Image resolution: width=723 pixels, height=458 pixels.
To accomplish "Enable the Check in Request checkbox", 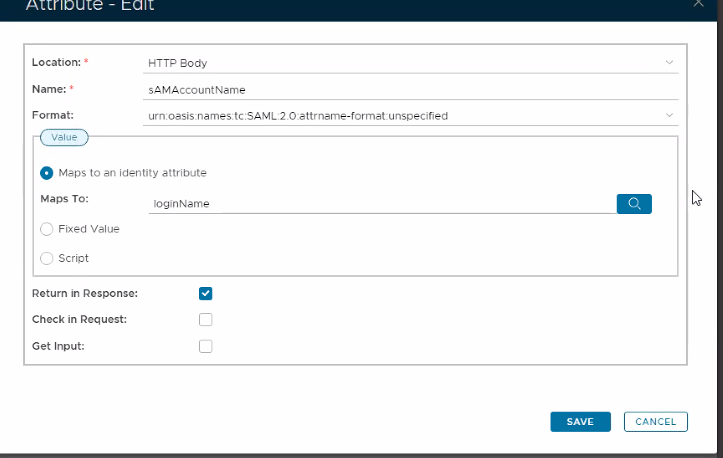I will point(206,320).
